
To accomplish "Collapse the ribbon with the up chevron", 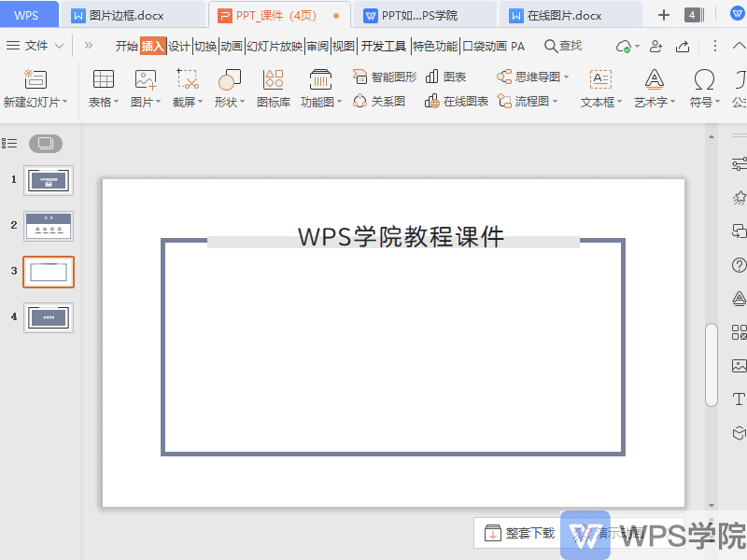I will click(740, 46).
